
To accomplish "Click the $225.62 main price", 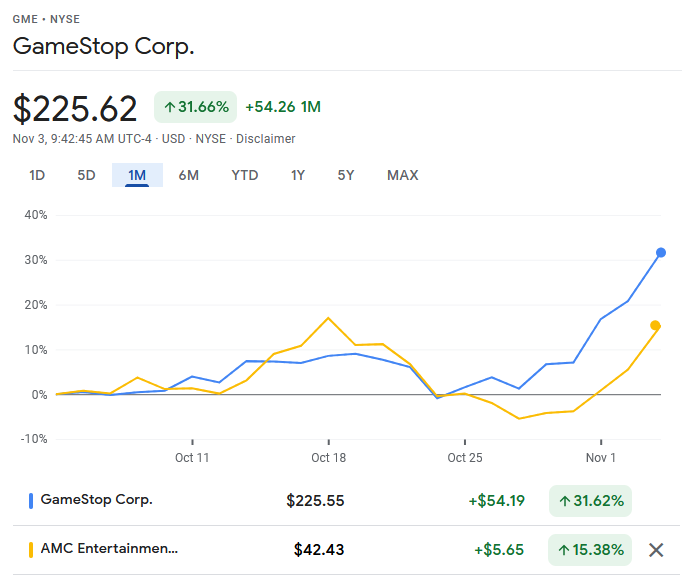I will pos(75,108).
